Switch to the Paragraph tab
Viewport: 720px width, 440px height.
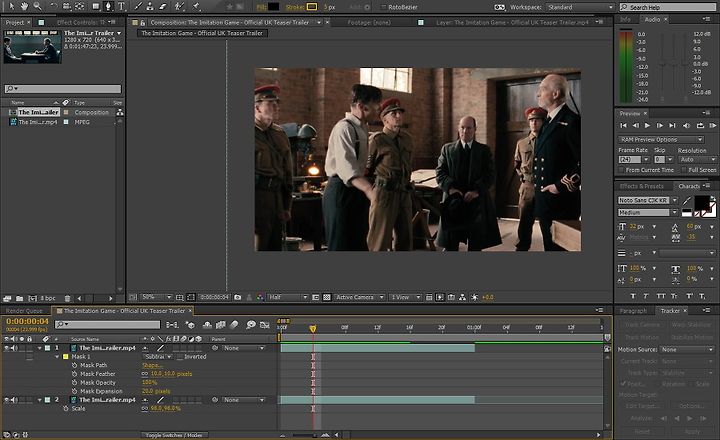[x=633, y=311]
